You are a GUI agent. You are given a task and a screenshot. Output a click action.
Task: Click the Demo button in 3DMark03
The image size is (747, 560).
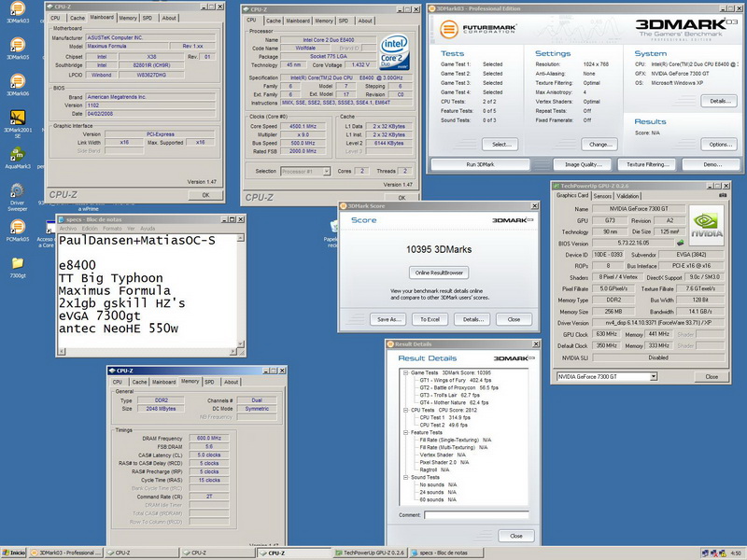click(712, 164)
